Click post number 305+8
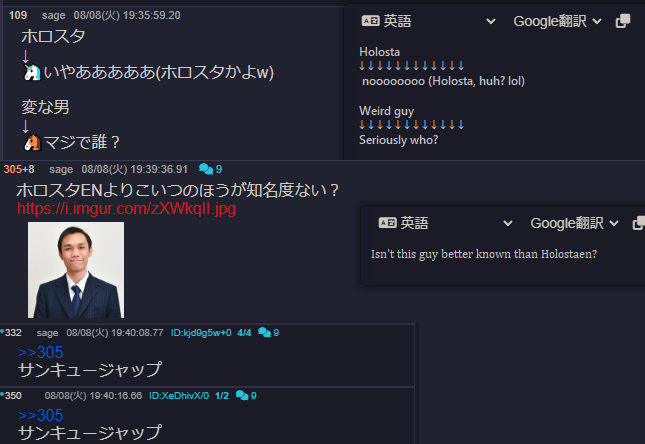Viewport: 645px width, 444px height. coord(19,169)
